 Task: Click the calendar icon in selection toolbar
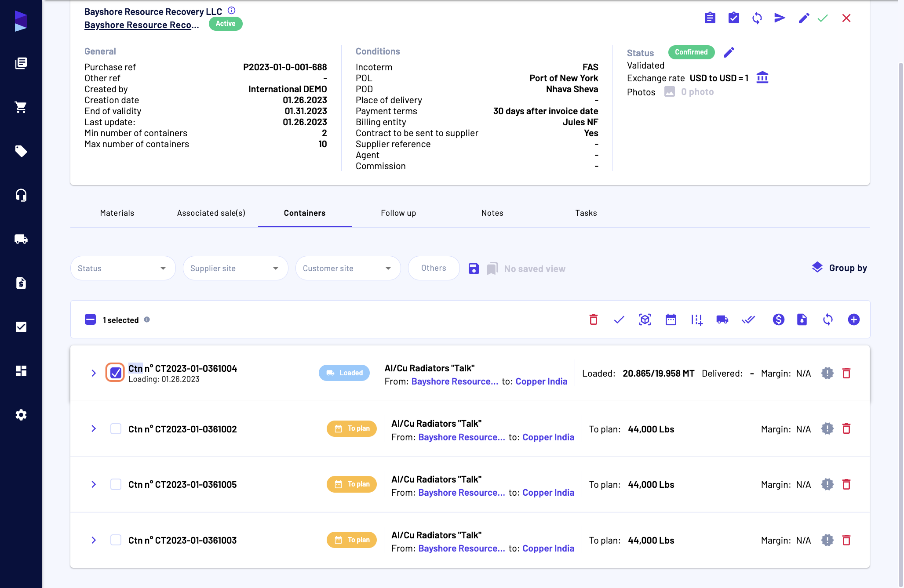(671, 319)
